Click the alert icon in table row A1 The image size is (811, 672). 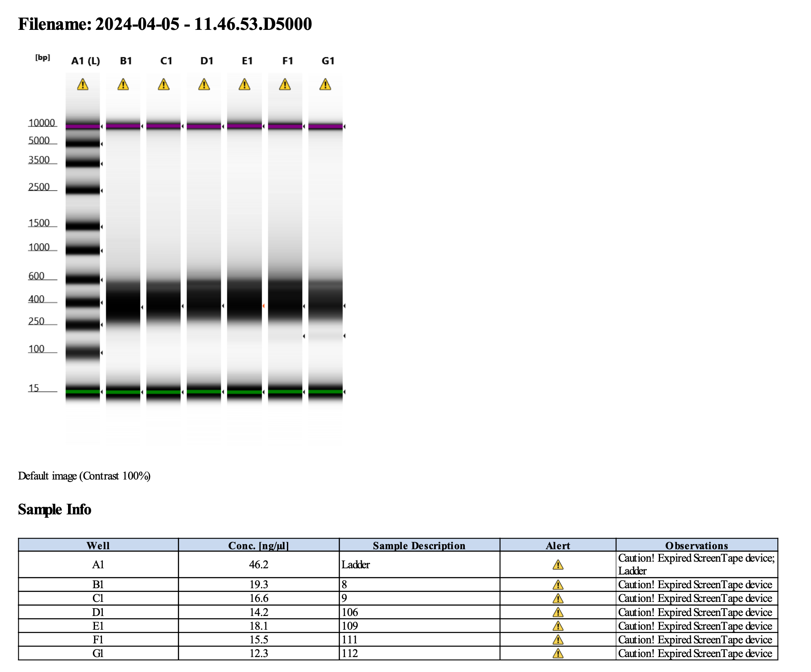pos(558,565)
